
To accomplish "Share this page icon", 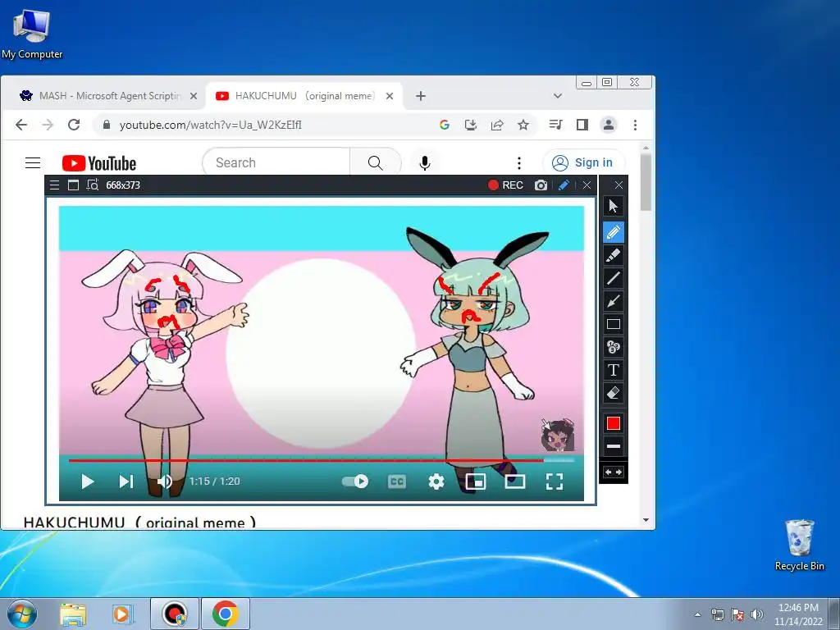I will pyautogui.click(x=497, y=125).
